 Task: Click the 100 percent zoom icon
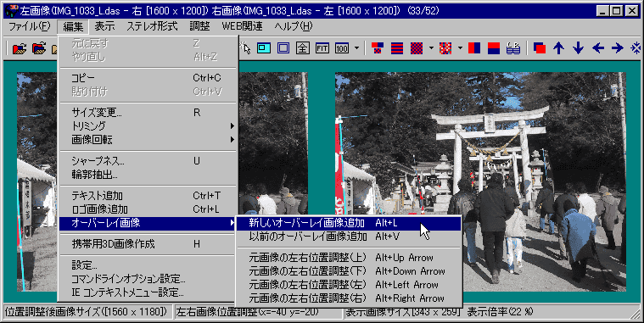pyautogui.click(x=342, y=48)
